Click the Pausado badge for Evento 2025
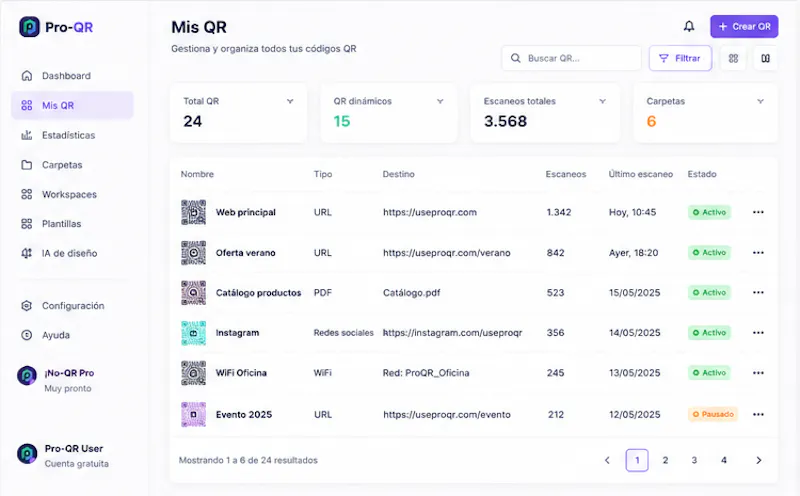The height and width of the screenshot is (496, 800). [x=713, y=414]
